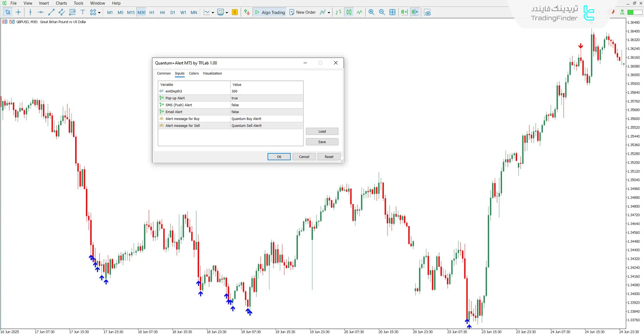The height and width of the screenshot is (334, 644).
Task: Select the text label tool
Action: click(83, 12)
